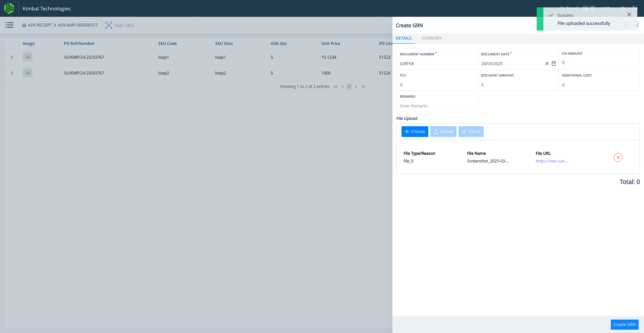Dismiss the Success toast notification

629,14
